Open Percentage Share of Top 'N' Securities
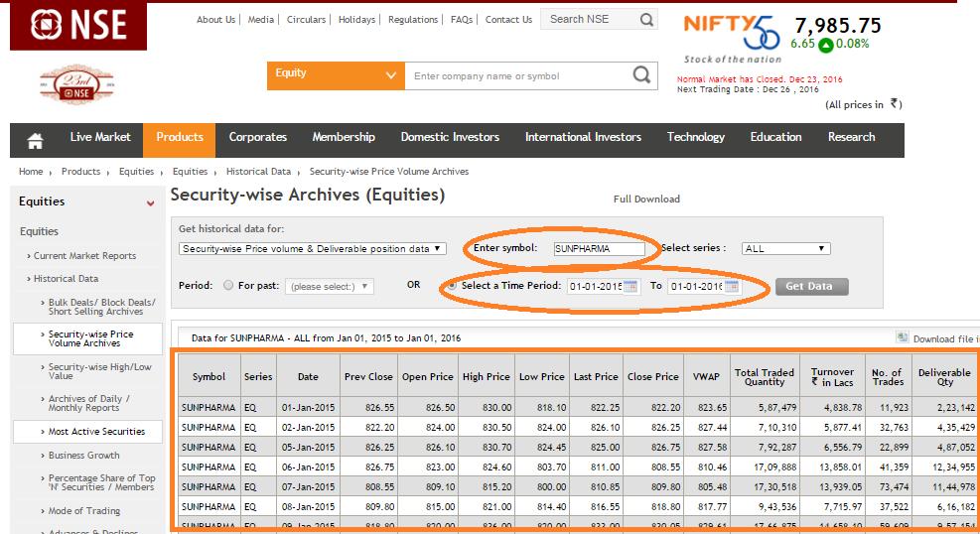Image resolution: width=980 pixels, height=534 pixels. point(102,482)
